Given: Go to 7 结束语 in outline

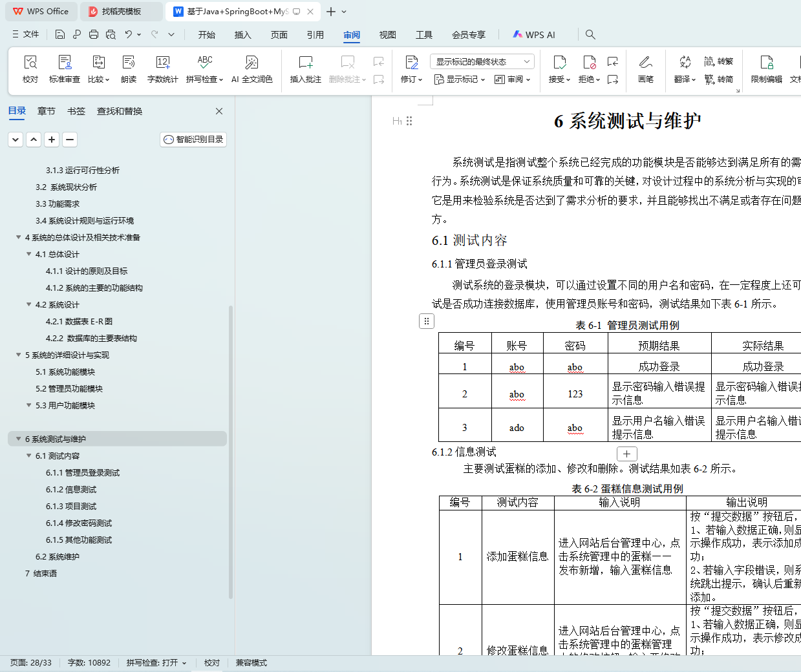Looking at the screenshot, I should click(41, 574).
